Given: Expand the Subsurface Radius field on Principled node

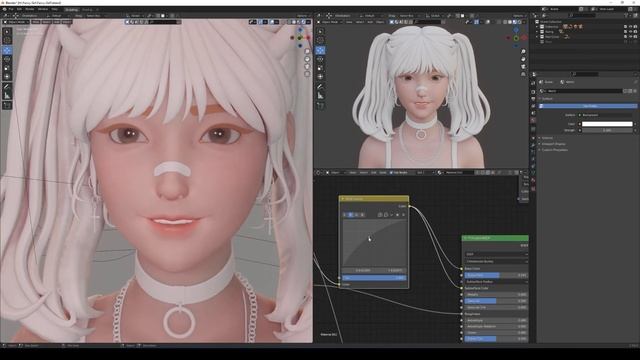Looking at the screenshot, I should tap(496, 282).
